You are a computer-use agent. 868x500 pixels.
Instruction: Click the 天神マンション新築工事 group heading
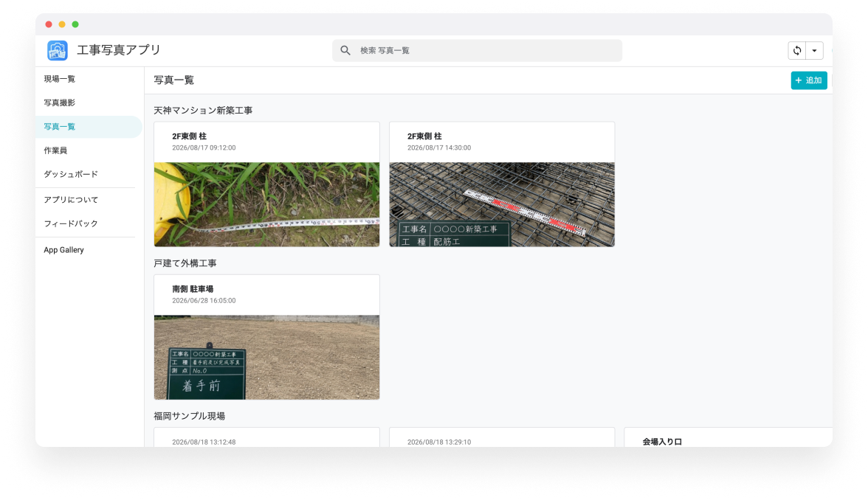pyautogui.click(x=203, y=111)
